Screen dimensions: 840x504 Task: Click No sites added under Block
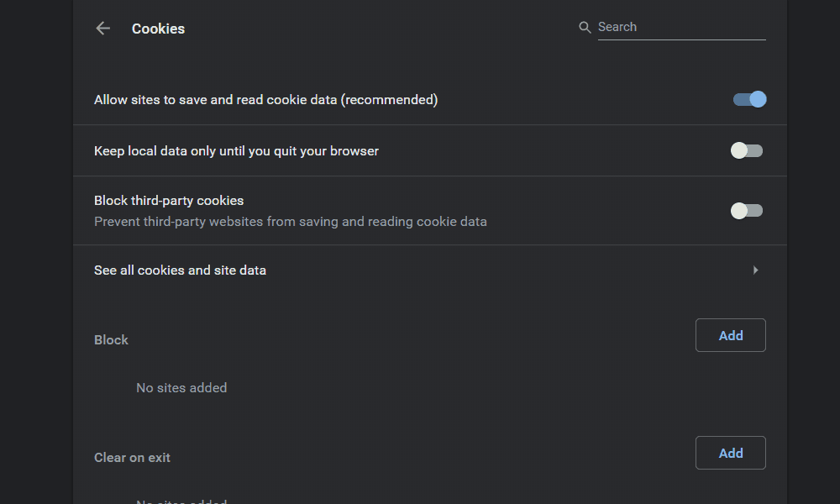click(181, 388)
